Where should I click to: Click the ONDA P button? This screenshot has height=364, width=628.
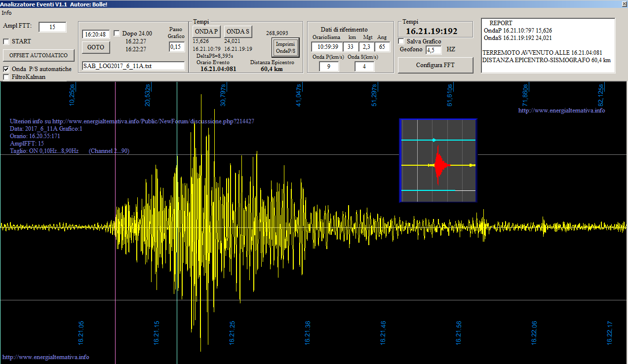pyautogui.click(x=206, y=32)
